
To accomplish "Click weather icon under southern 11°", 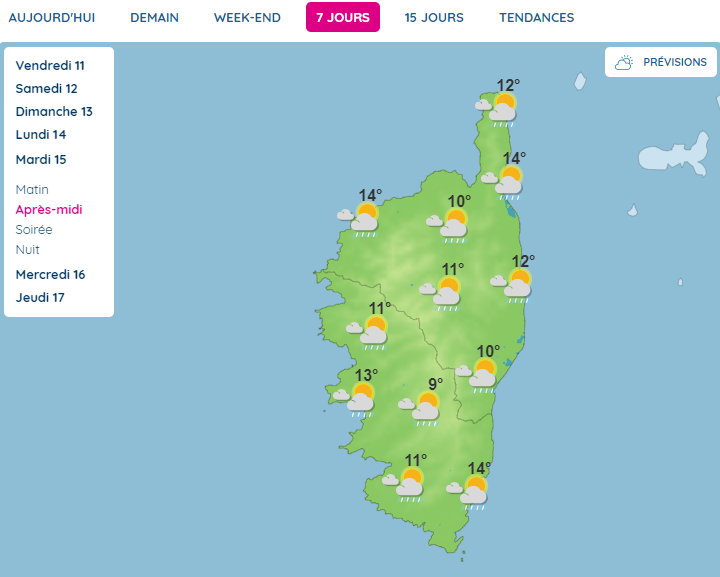I will (x=403, y=485).
